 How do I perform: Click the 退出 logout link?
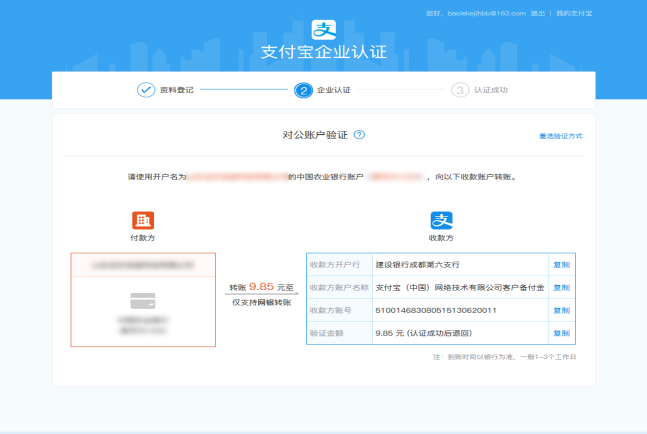click(x=538, y=13)
